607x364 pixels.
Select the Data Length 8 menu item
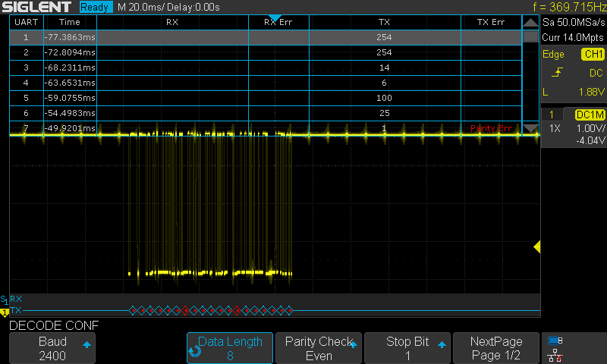[230, 348]
